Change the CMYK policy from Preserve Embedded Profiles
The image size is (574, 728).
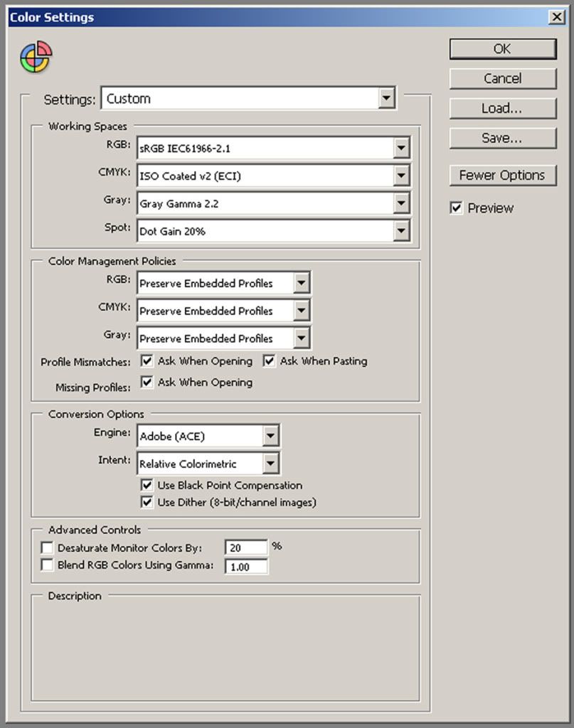tap(302, 311)
